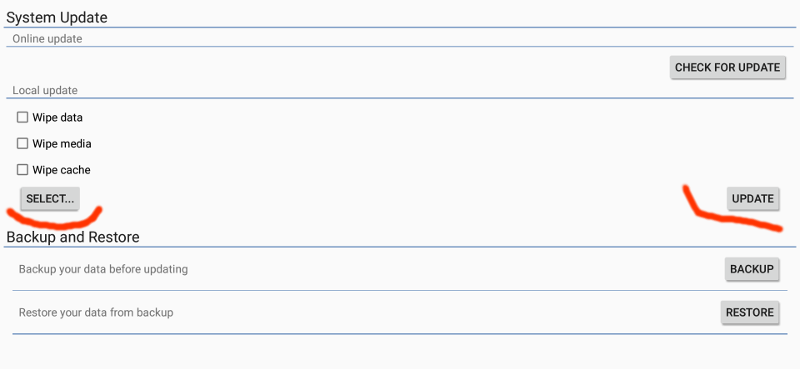Screen dimensions: 800x369
Task: Select the Backup and Restore heading
Action: point(72,237)
